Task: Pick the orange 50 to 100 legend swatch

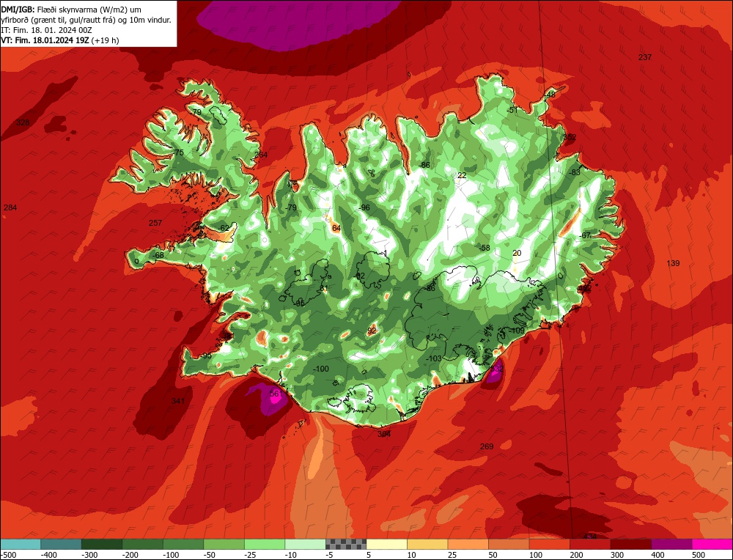Action: [x=509, y=544]
